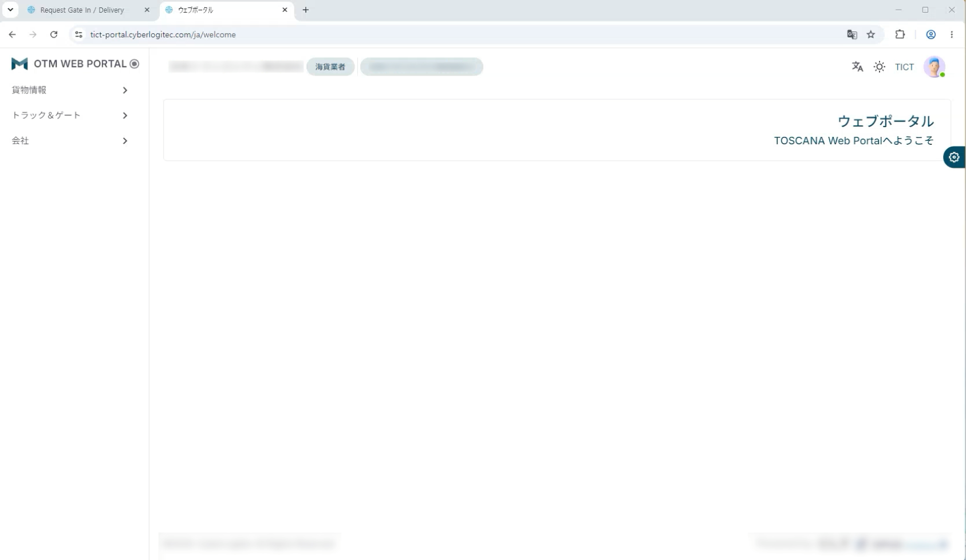Expand the 貨物情報 menu chevron
Image resolution: width=966 pixels, height=560 pixels.
click(125, 90)
